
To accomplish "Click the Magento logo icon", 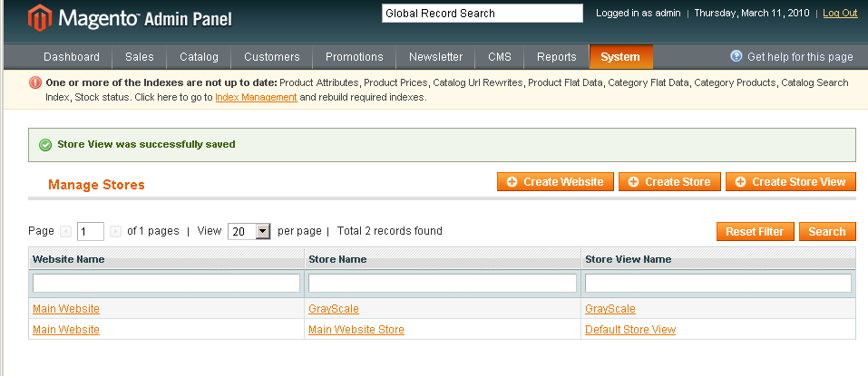I will [40, 18].
